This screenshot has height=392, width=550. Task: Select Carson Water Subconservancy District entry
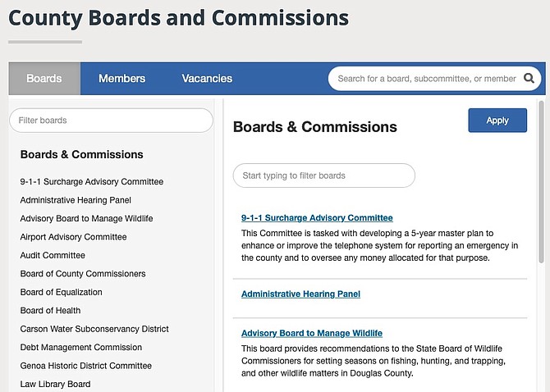(94, 329)
